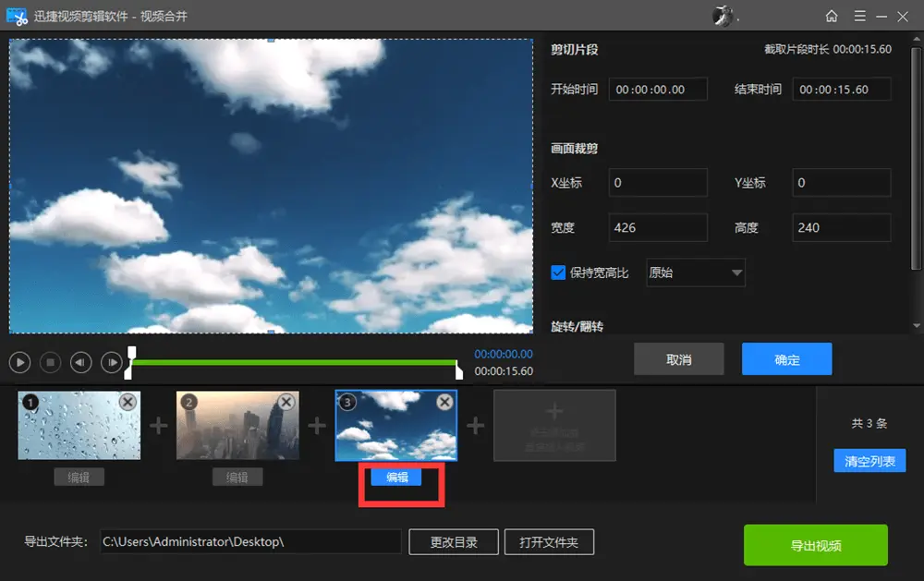Add a new video in empty slot
Image resolution: width=924 pixels, height=581 pixels.
554,426
